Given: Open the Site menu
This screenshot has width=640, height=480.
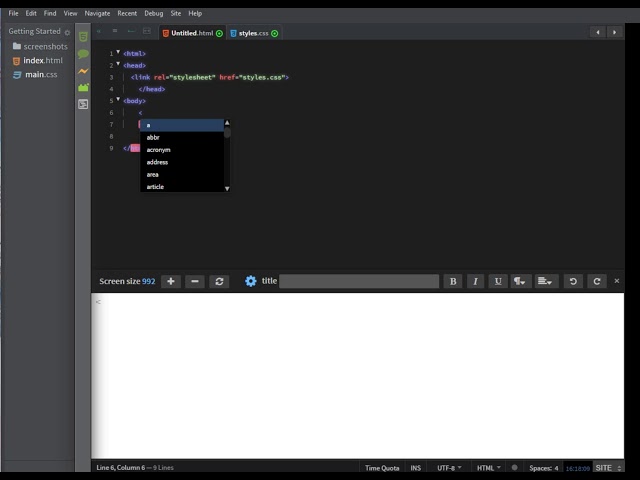Looking at the screenshot, I should tap(176, 13).
